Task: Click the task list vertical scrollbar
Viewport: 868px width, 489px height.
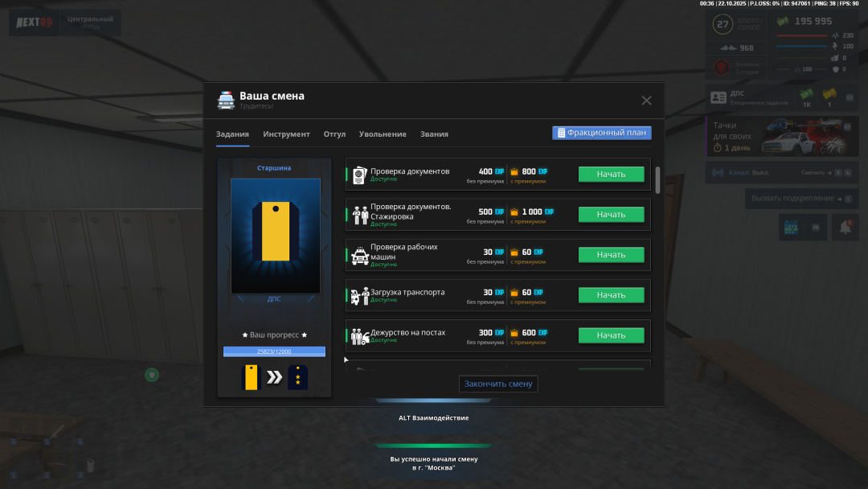Action: [658, 180]
